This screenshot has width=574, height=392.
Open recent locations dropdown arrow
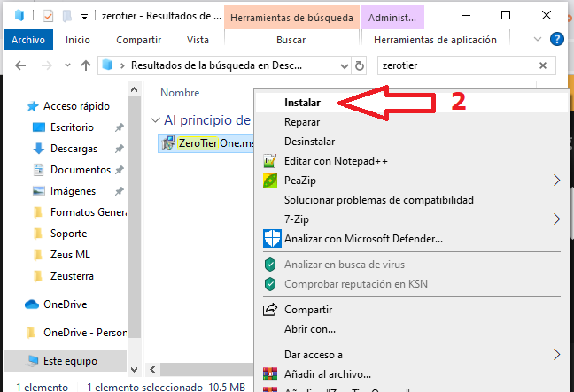[x=67, y=65]
